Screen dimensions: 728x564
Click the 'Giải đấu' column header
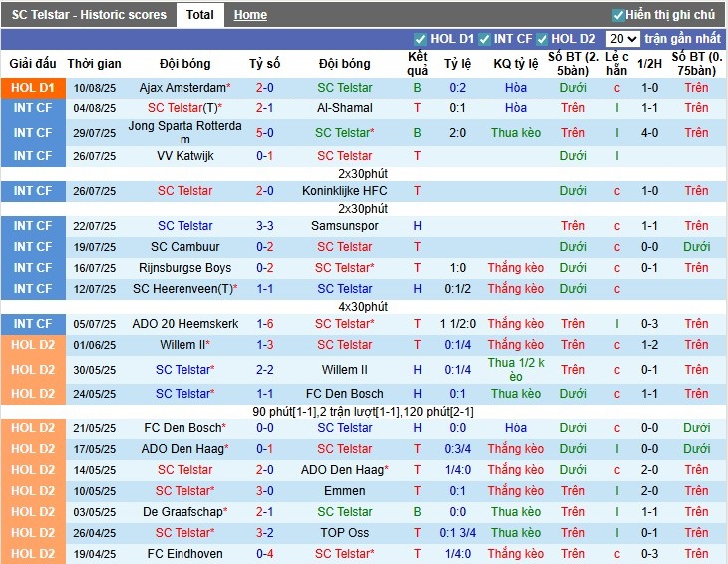tap(33, 64)
